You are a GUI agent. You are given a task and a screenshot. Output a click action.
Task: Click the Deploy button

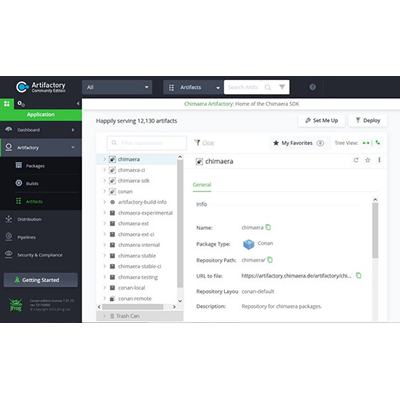tap(368, 120)
